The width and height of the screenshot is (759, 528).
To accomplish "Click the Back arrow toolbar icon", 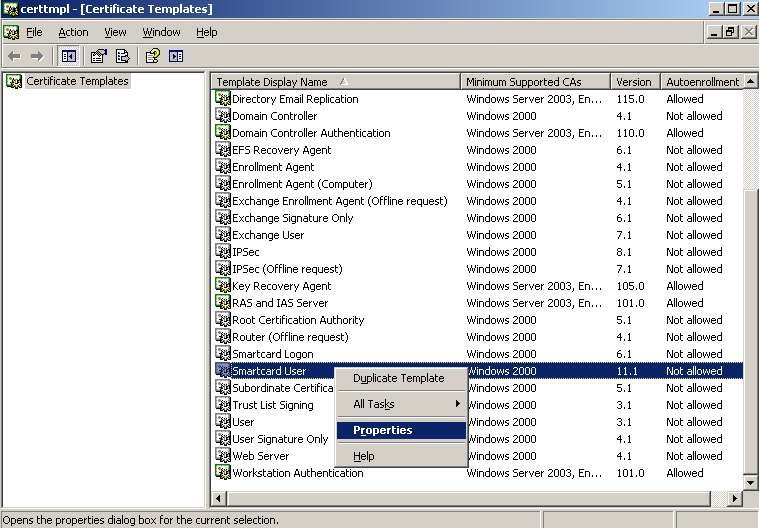I will click(15, 57).
